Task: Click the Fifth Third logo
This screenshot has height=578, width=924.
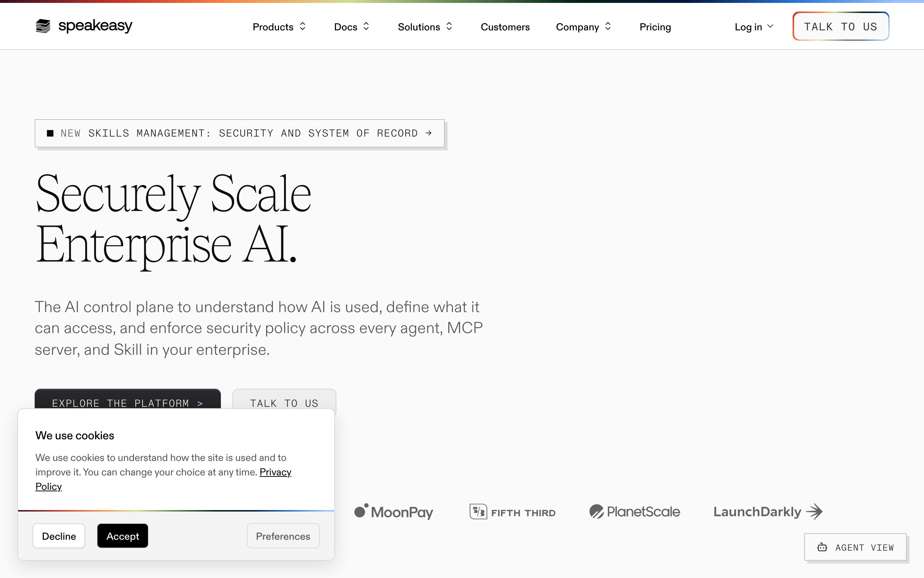Action: pos(513,512)
